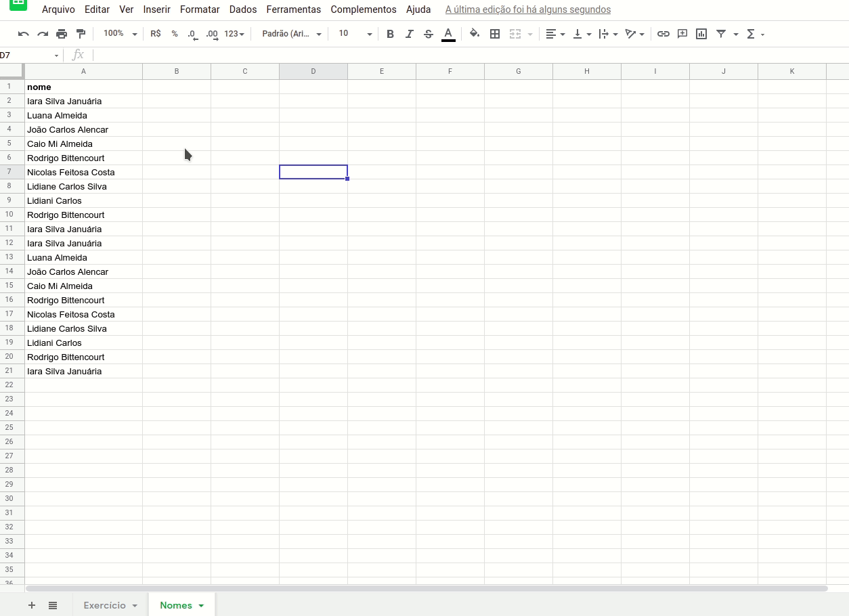Open the last edit history link
The image size is (849, 616).
(x=528, y=9)
